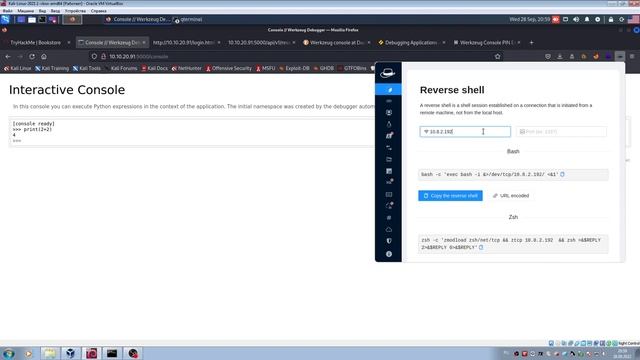The height and width of the screenshot is (360, 640).
Task: Bookmark this page with the star icon
Action: [x=497, y=56]
